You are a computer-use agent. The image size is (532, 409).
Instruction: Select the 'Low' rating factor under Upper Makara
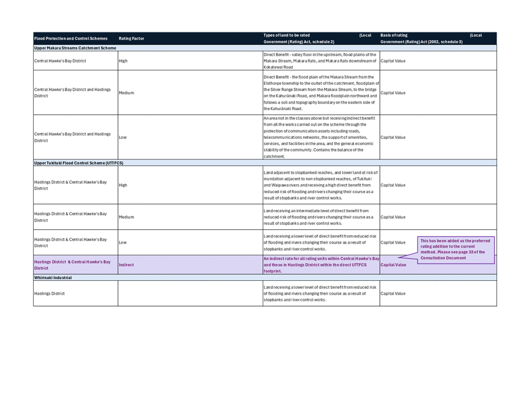point(123,137)
